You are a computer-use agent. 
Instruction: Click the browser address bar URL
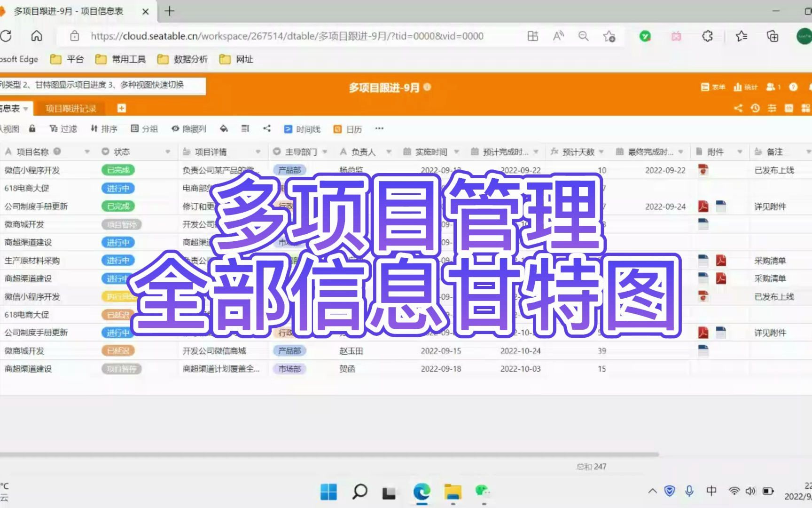287,36
